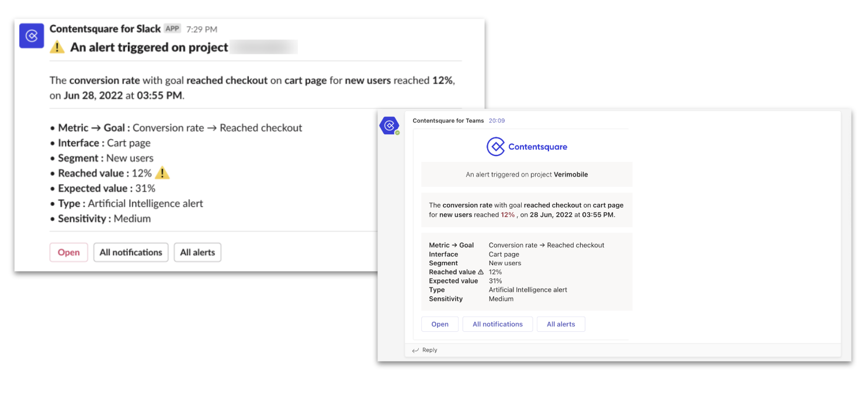The image size is (868, 395).
Task: Click All alerts in the Teams card
Action: coord(561,324)
